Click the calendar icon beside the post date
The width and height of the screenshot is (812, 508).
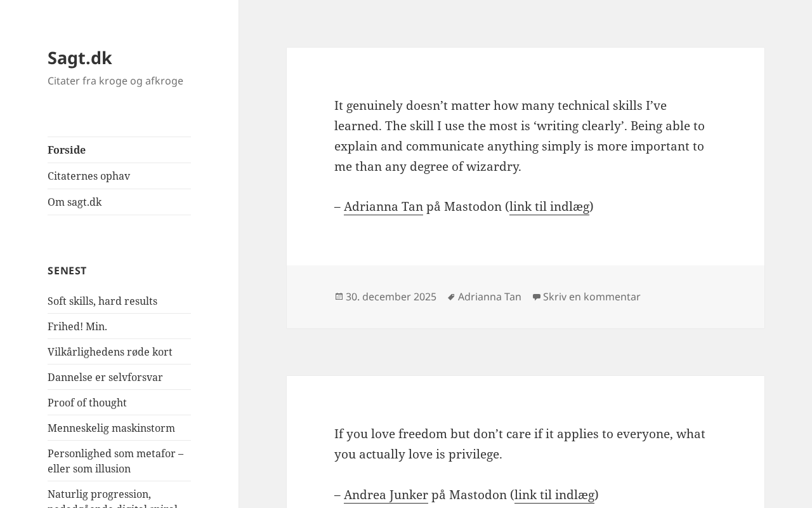pyautogui.click(x=339, y=297)
